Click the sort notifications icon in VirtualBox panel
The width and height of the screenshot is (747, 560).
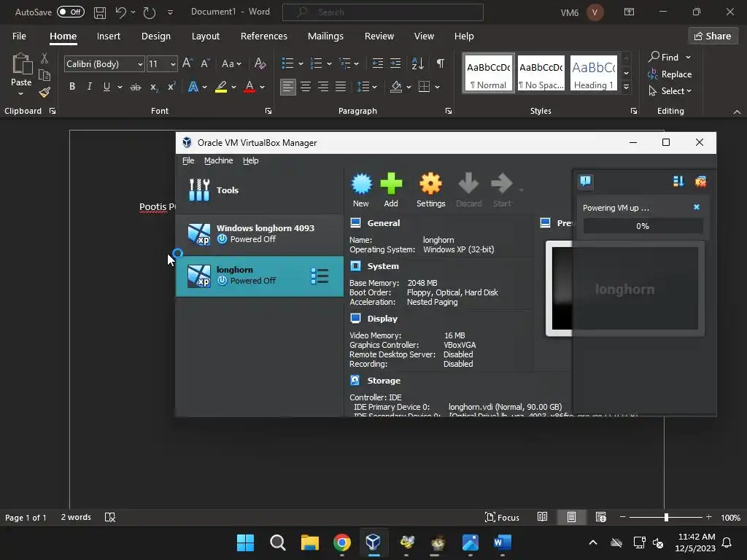678,182
